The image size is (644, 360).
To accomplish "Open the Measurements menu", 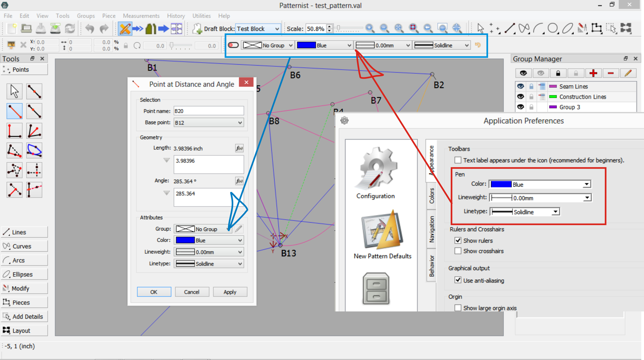I will [x=141, y=16].
